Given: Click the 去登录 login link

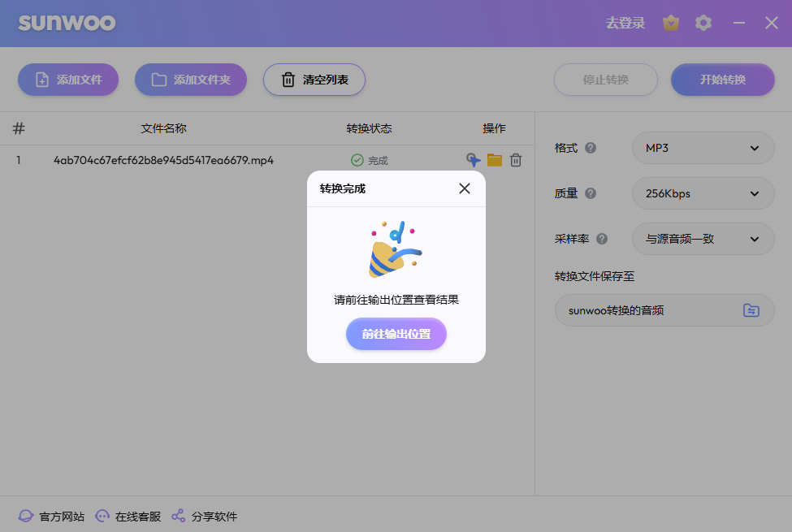Looking at the screenshot, I should coord(625,23).
